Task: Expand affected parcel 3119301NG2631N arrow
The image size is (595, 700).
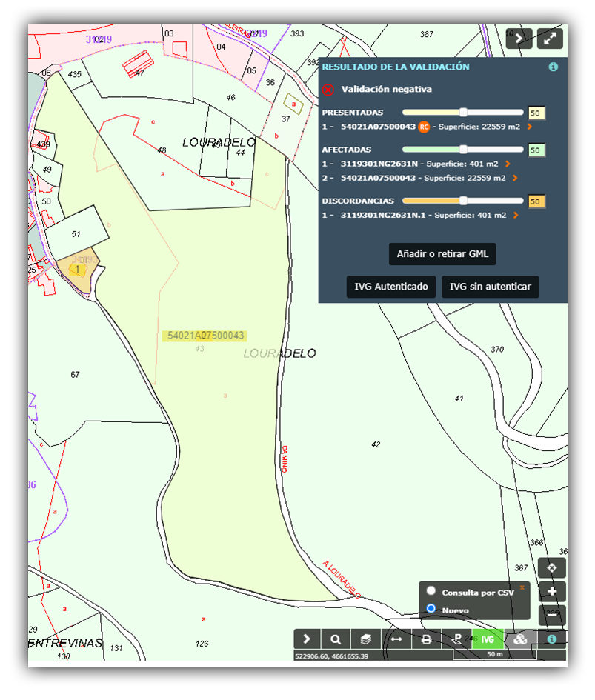Action: (x=508, y=164)
